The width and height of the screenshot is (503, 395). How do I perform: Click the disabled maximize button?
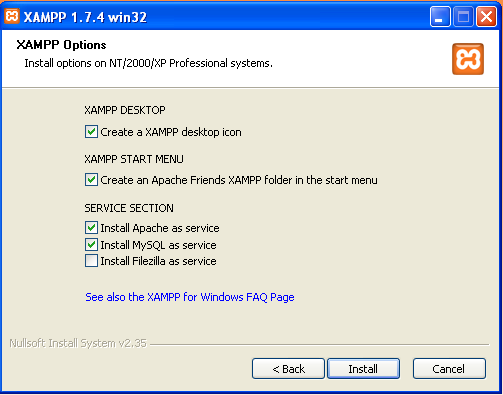coord(463,16)
